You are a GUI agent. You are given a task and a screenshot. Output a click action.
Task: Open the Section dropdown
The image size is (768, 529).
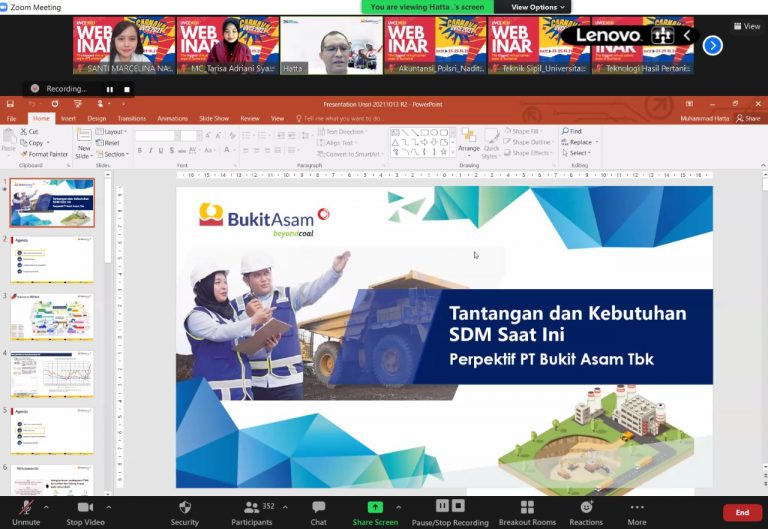point(113,154)
